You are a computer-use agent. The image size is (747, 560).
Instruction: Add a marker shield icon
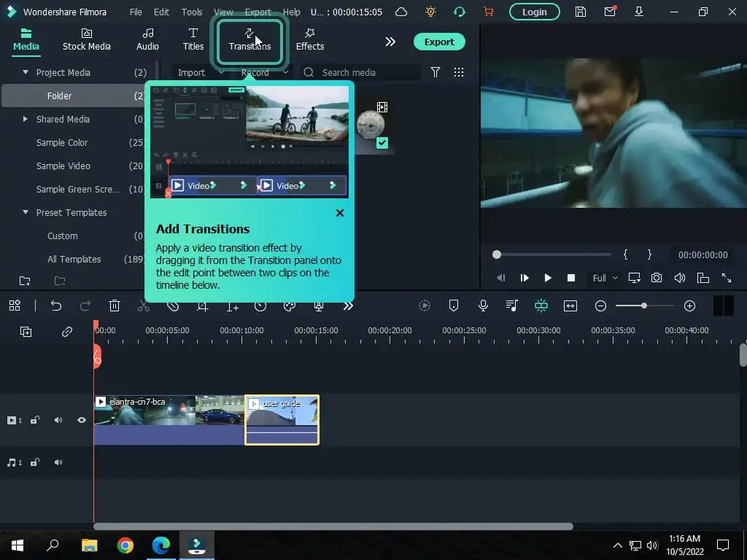[454, 306]
